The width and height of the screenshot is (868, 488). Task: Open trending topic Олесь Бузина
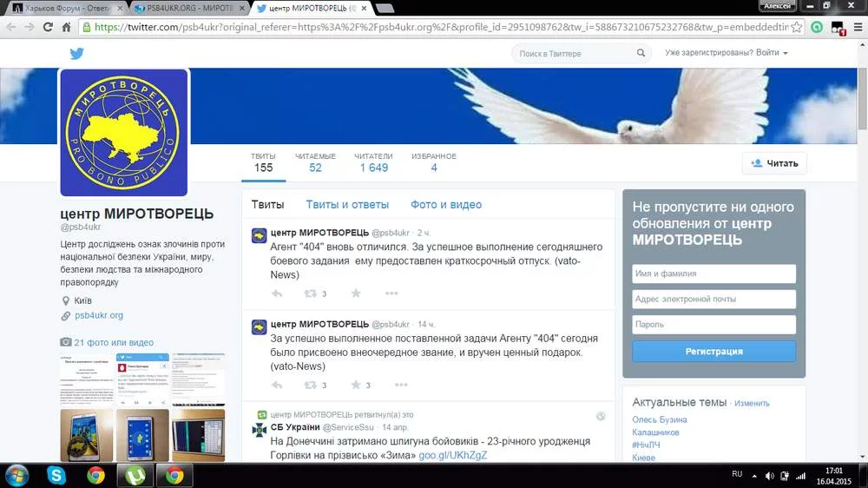click(660, 420)
